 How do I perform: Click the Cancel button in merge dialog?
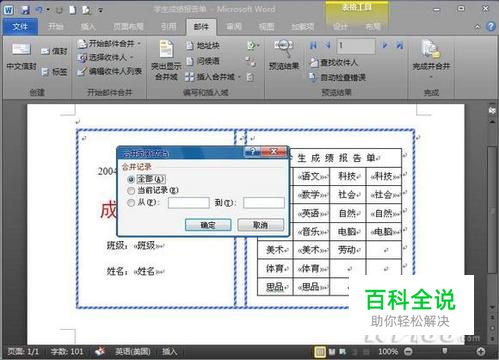click(x=261, y=225)
